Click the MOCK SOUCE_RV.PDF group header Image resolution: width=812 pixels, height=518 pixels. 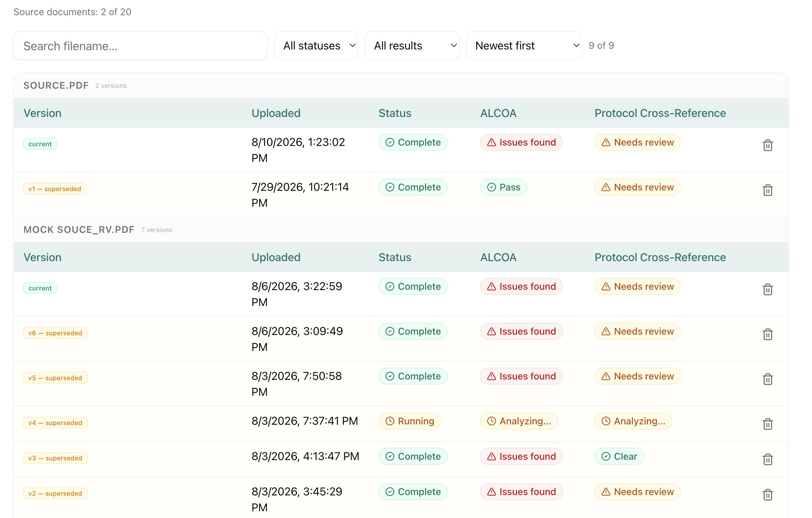tap(401, 230)
